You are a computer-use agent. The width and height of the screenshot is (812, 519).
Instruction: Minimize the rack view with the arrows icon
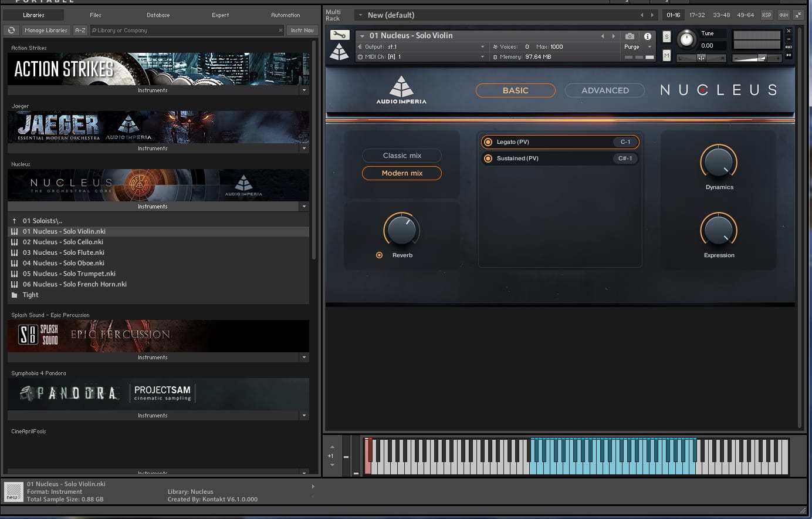(x=798, y=15)
